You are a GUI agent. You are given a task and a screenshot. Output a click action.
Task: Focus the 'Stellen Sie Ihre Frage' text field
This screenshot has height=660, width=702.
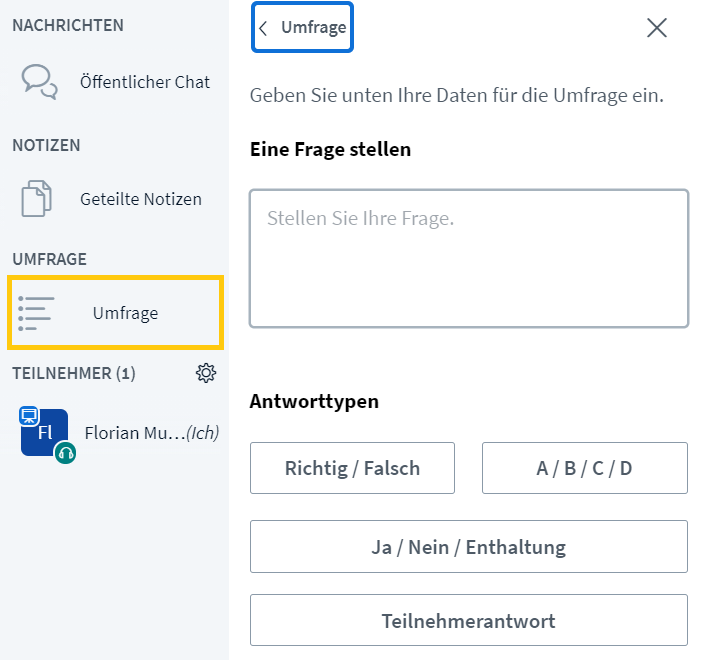[469, 258]
